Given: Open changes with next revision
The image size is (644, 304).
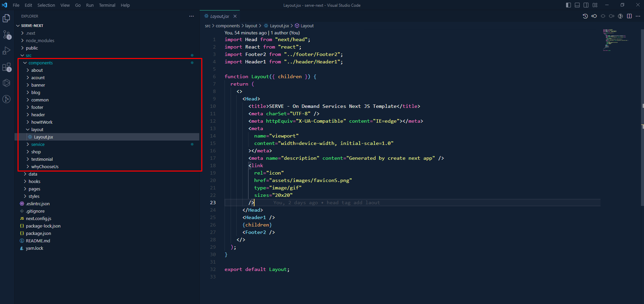Looking at the screenshot, I should point(612,16).
